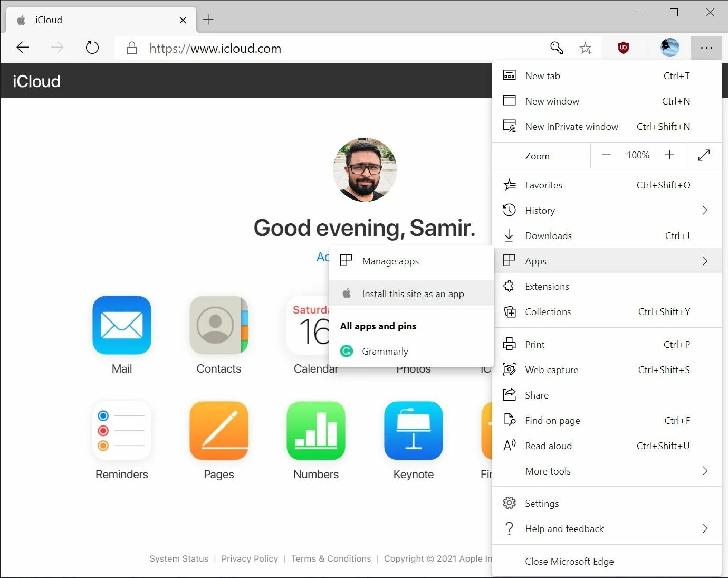Click the 100% zoom value

point(638,155)
